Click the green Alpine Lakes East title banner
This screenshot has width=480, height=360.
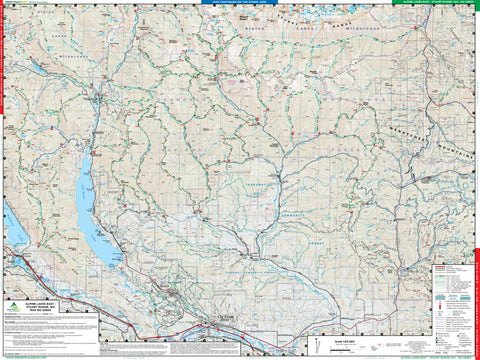[435, 2]
